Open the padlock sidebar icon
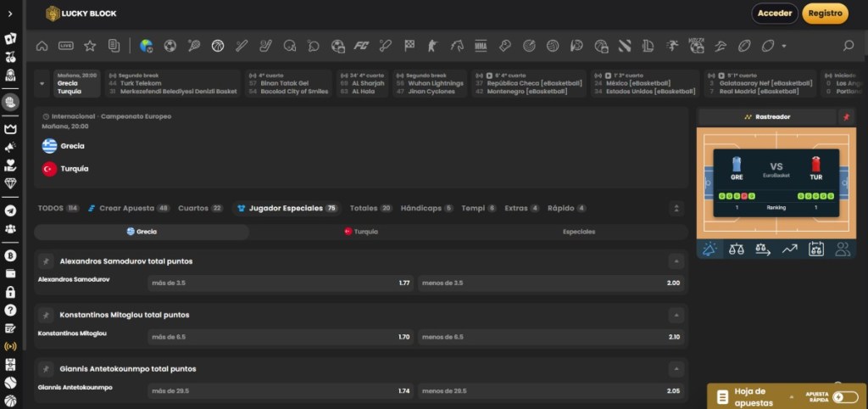This screenshot has height=409, width=868. tap(10, 292)
